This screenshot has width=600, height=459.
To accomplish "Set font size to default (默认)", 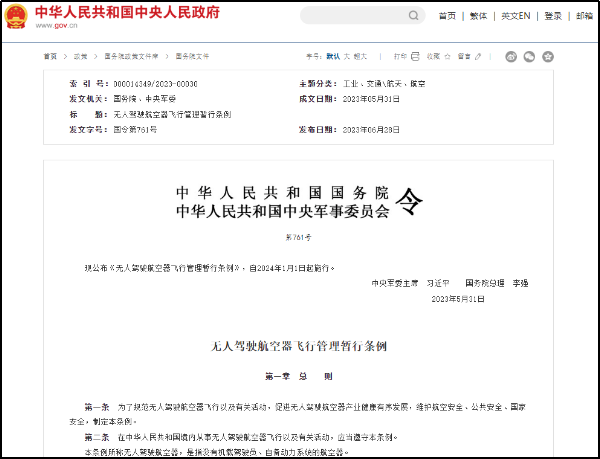I will [x=333, y=57].
